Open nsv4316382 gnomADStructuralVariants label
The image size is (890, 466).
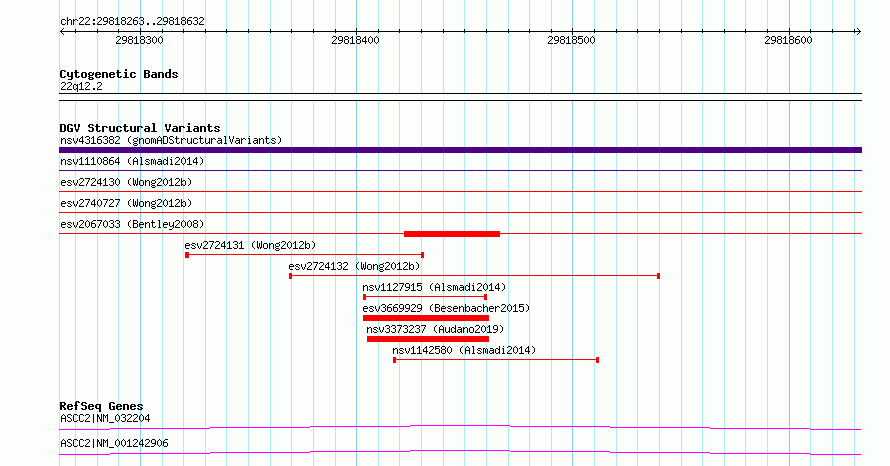click(171, 140)
